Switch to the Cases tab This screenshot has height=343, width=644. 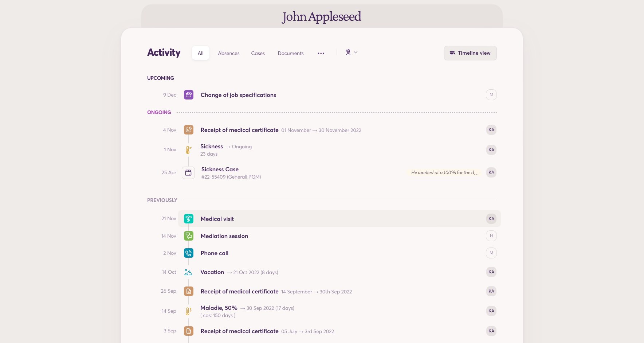tap(258, 53)
